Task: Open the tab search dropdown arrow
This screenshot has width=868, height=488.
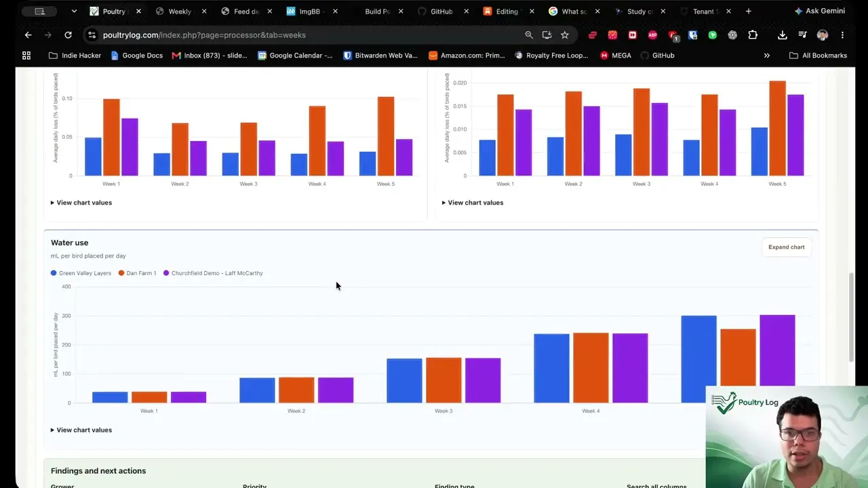Action: (74, 11)
